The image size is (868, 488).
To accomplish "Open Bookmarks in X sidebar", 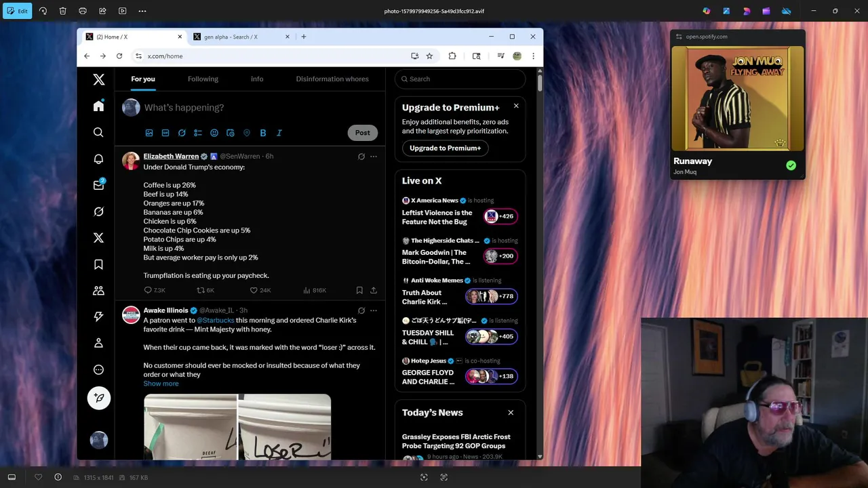I will pos(99,264).
